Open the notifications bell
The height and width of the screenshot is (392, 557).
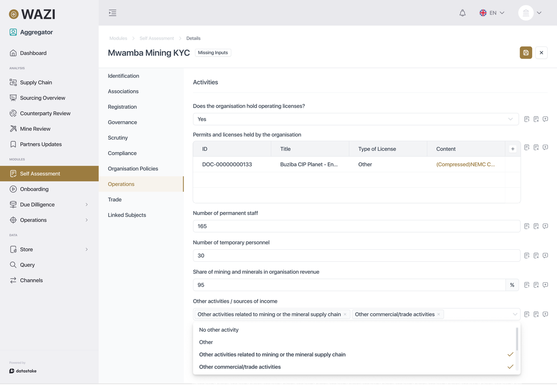(x=462, y=12)
